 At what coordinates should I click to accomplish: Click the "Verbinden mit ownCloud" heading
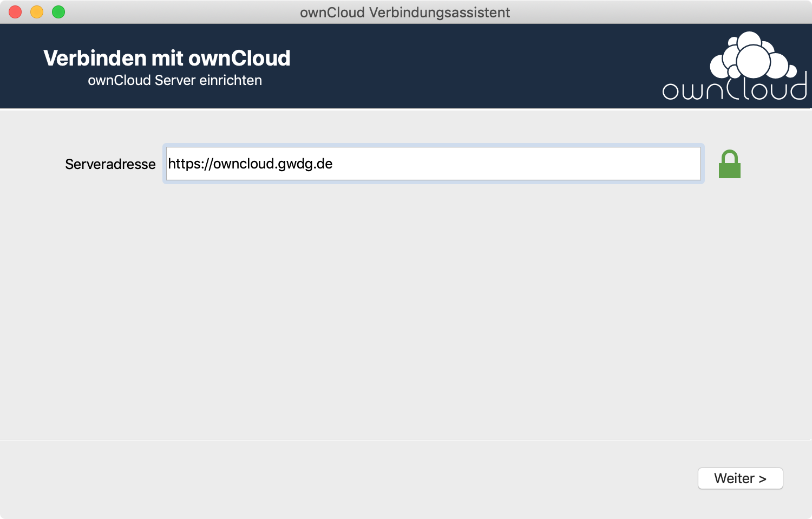[167, 58]
